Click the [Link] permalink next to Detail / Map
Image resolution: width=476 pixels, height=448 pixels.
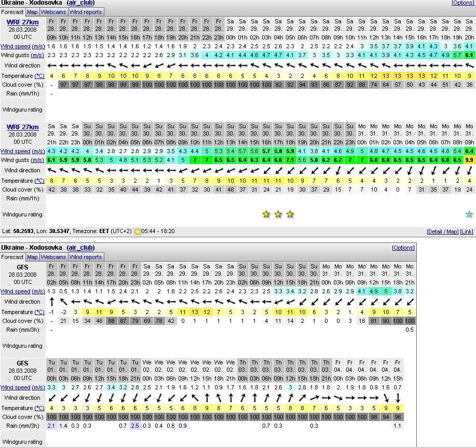(x=467, y=232)
